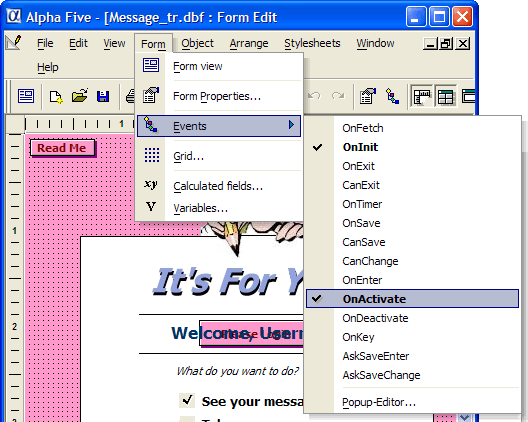
Task: Click the grid table toolbar icon
Action: coord(445,97)
